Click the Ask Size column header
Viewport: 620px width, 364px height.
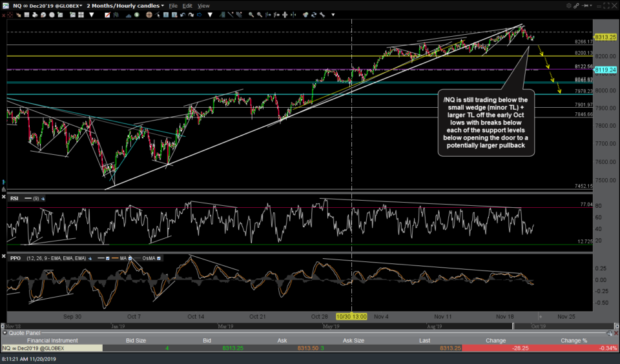[353, 340]
